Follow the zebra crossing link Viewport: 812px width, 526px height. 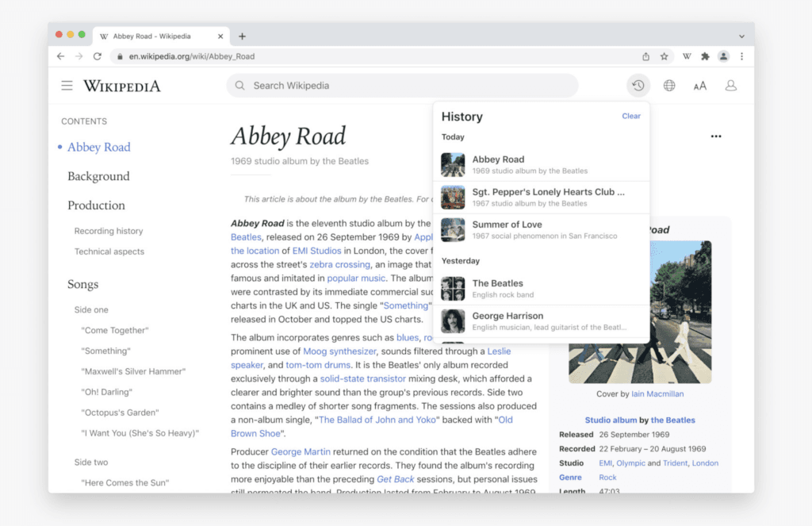(x=339, y=265)
